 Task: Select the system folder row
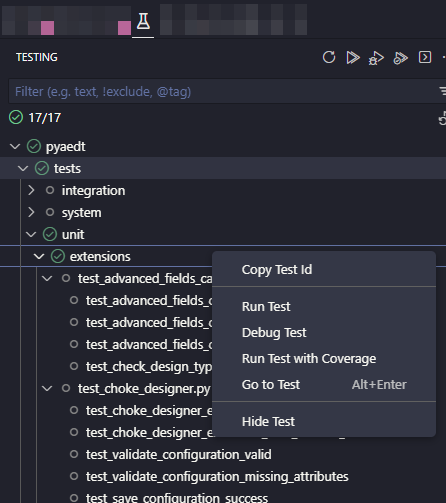(223, 212)
